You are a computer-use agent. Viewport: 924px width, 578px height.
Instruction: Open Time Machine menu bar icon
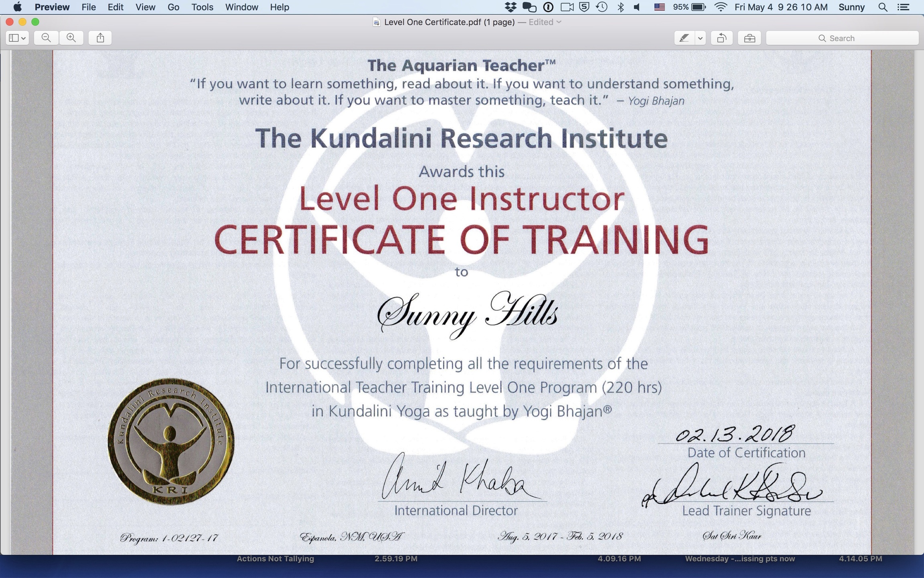coord(602,7)
